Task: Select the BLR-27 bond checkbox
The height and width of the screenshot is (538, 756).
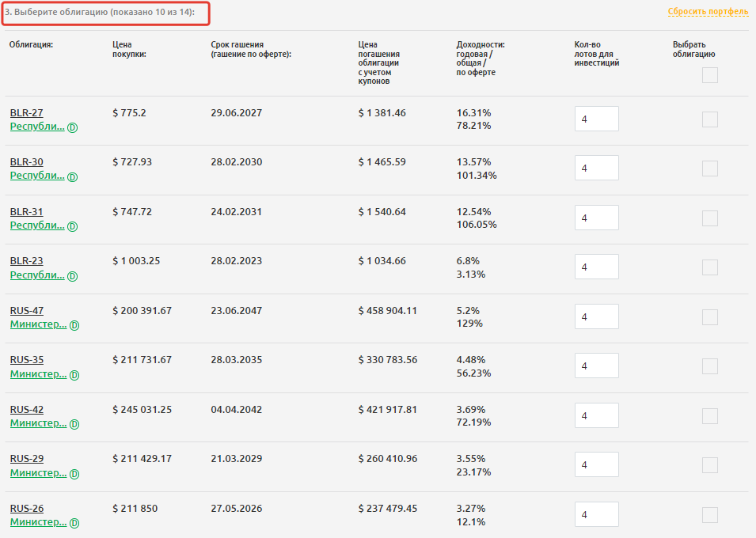Action: [710, 119]
